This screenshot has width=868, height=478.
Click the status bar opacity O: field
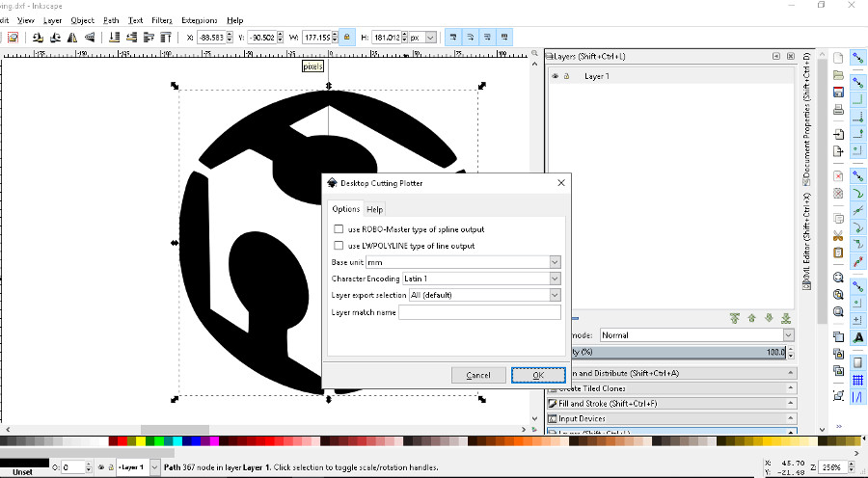click(x=73, y=467)
